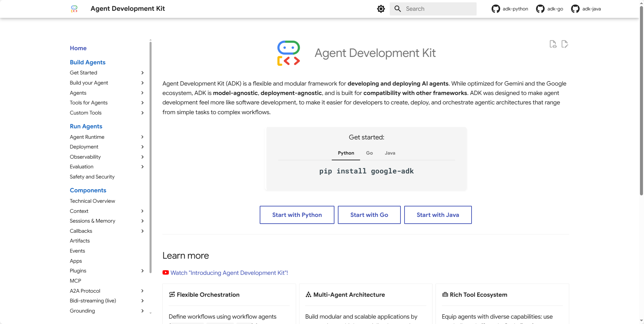Open the adk-java GitHub repository
This screenshot has height=324, width=644.
(586, 9)
